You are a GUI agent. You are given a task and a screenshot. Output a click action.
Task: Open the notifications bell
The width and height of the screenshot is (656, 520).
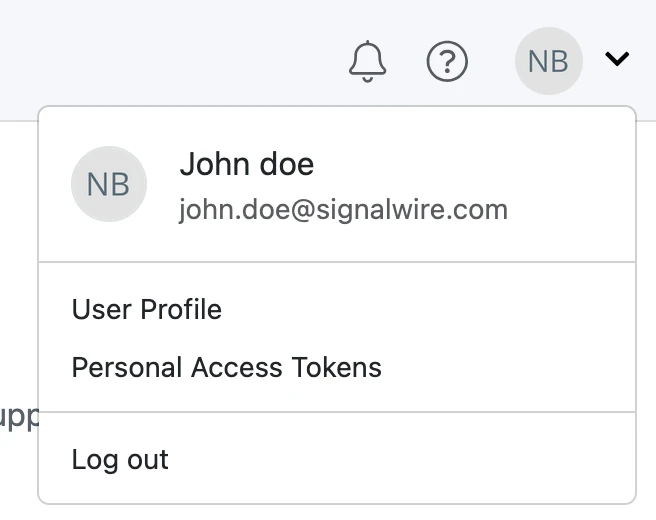tap(367, 62)
